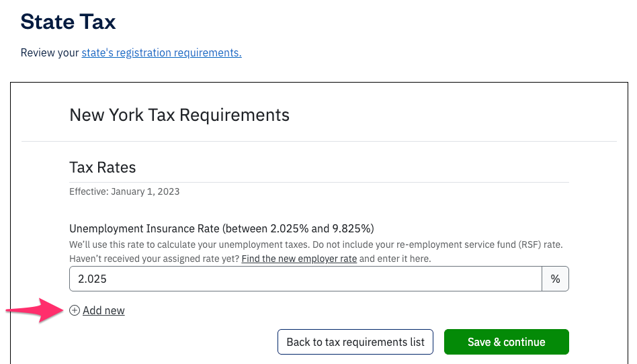The image size is (637, 364).
Task: Click the New York Tax Requirements heading
Action: (x=179, y=115)
